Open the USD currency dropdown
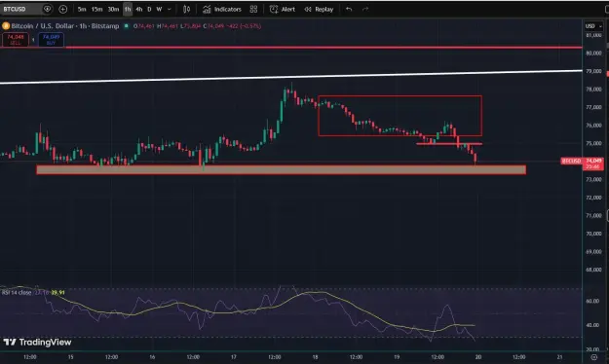609x364 pixels. [593, 26]
